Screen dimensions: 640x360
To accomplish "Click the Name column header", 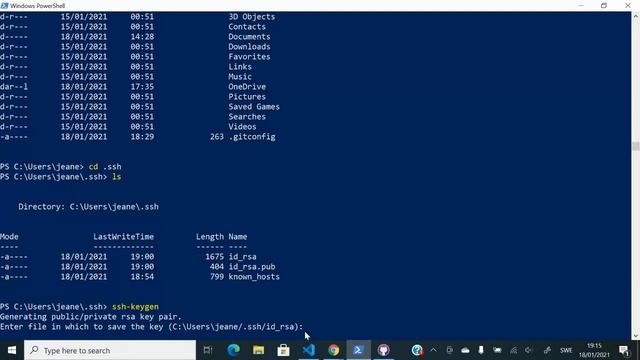I will point(238,237).
